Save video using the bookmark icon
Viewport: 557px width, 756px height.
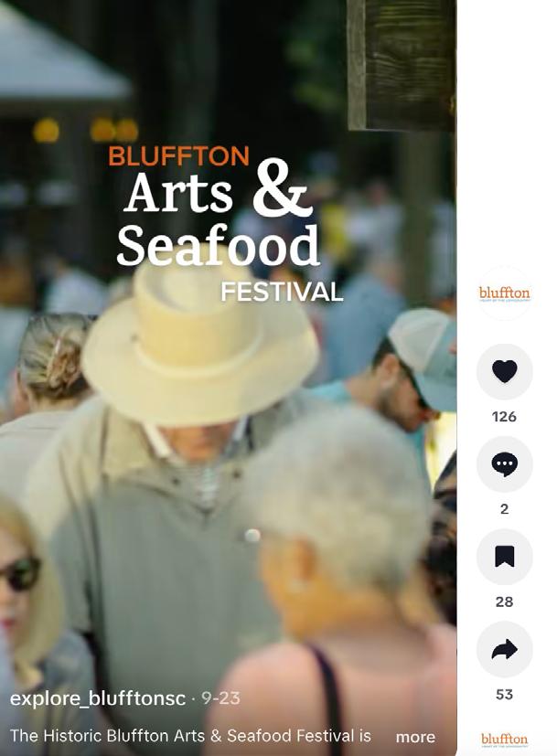pyautogui.click(x=505, y=557)
